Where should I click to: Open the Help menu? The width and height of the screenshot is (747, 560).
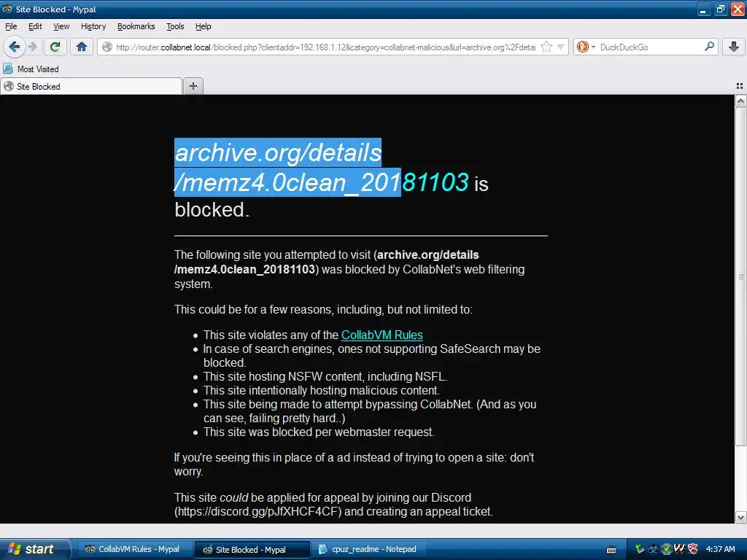pos(203,26)
